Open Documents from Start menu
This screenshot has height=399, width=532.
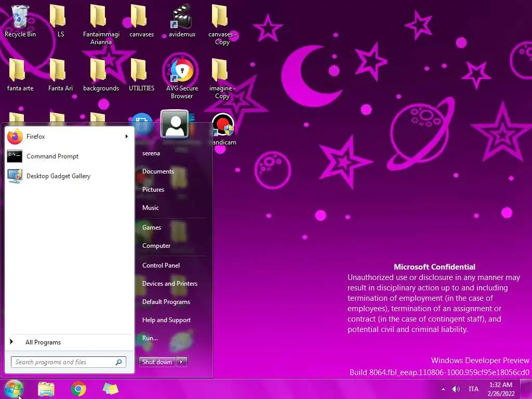158,171
